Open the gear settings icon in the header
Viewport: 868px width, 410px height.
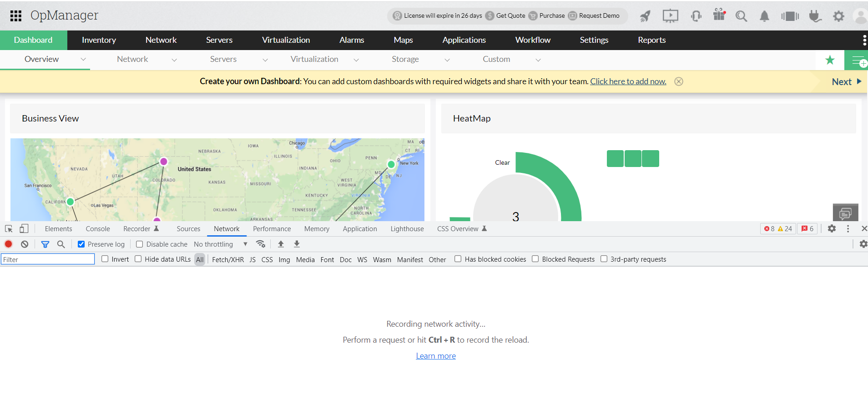pos(838,16)
